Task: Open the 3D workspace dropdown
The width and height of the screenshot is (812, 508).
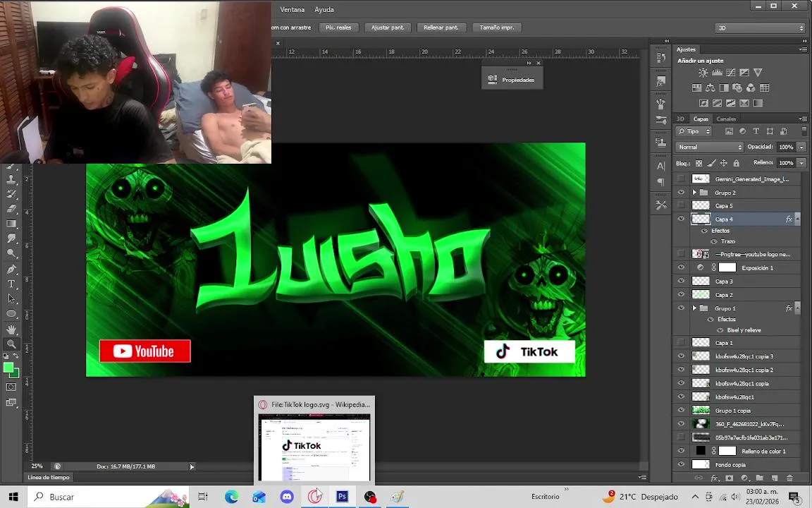Action: click(x=759, y=28)
